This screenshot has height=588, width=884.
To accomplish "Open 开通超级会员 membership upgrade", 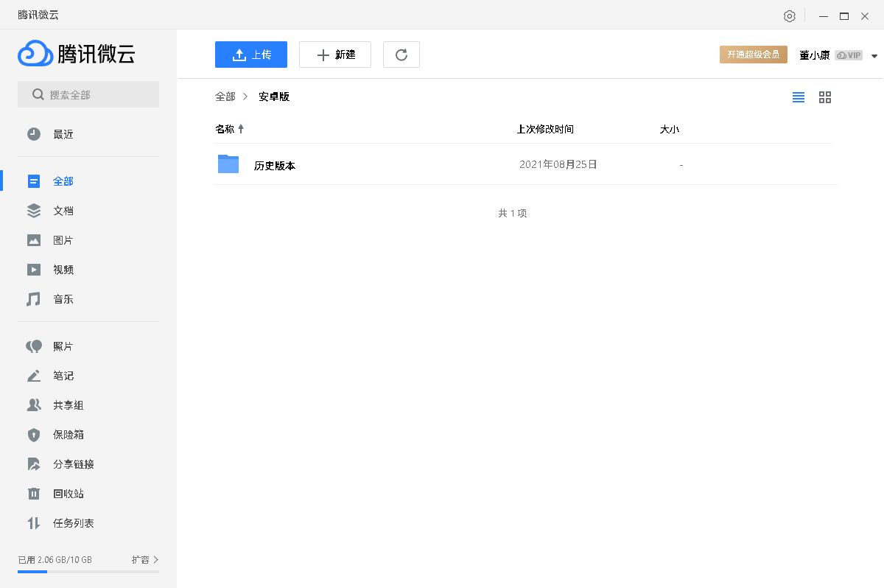I will point(753,54).
